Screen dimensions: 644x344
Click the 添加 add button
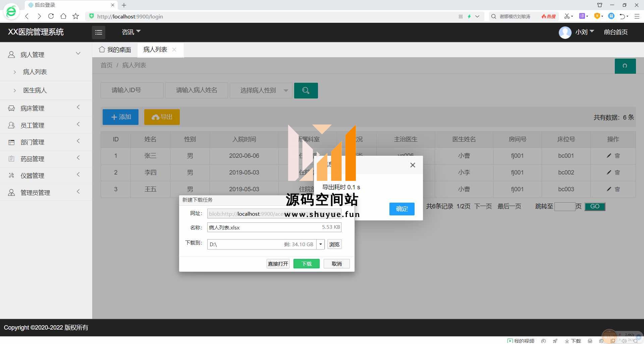point(120,117)
